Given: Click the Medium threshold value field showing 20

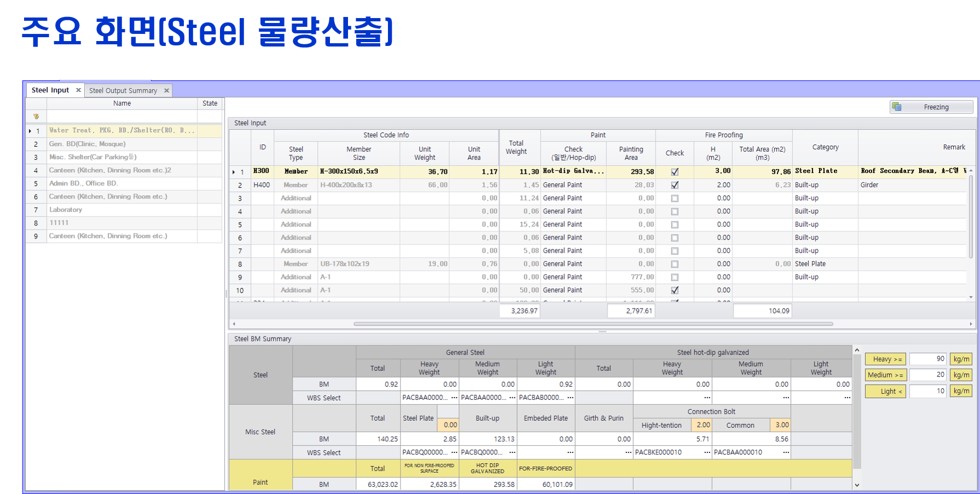Looking at the screenshot, I should click(927, 375).
